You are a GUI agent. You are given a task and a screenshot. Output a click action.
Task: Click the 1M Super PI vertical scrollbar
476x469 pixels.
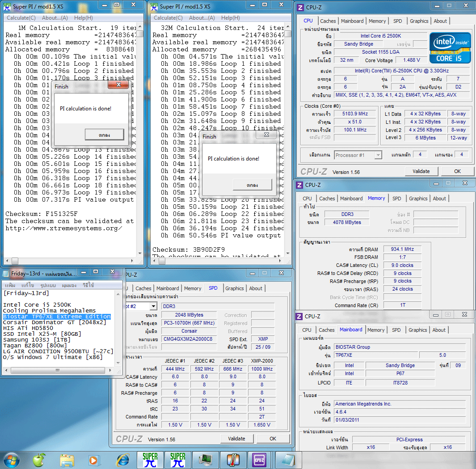(140, 134)
